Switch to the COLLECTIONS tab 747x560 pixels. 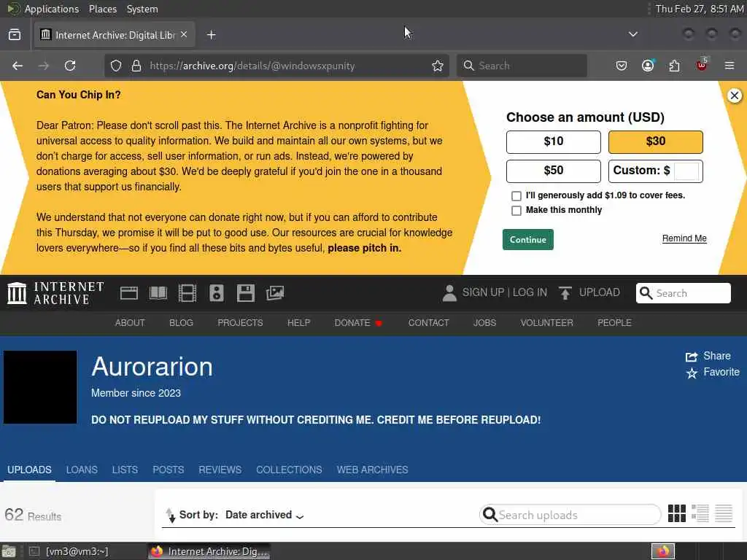[x=289, y=470]
